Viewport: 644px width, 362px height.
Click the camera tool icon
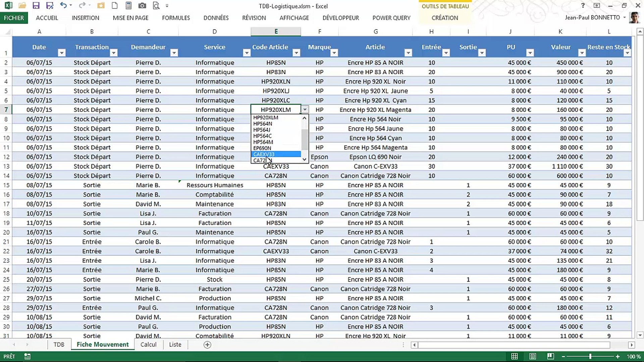coord(142,6)
